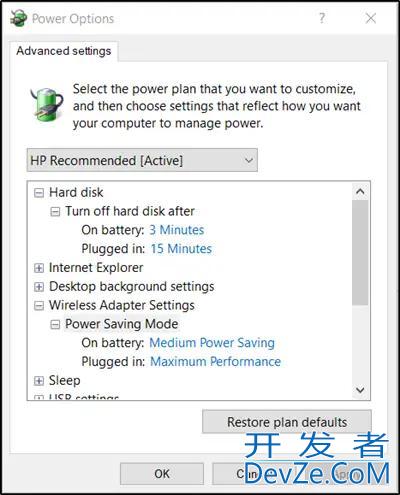Expand Desktop background settings node
The image size is (400, 495).
point(39,287)
